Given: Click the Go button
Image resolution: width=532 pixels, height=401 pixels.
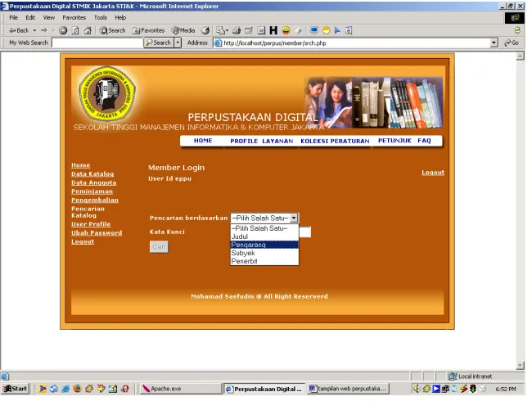Looking at the screenshot, I should click(x=512, y=43).
